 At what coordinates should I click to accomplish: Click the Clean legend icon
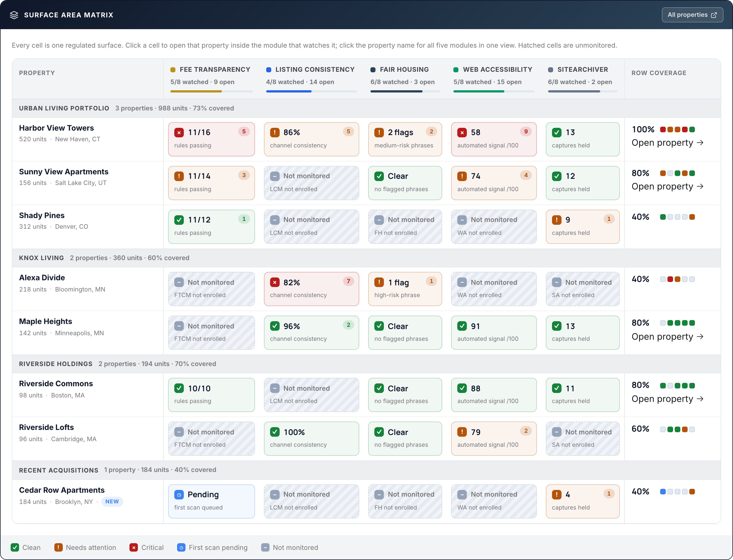pos(15,548)
